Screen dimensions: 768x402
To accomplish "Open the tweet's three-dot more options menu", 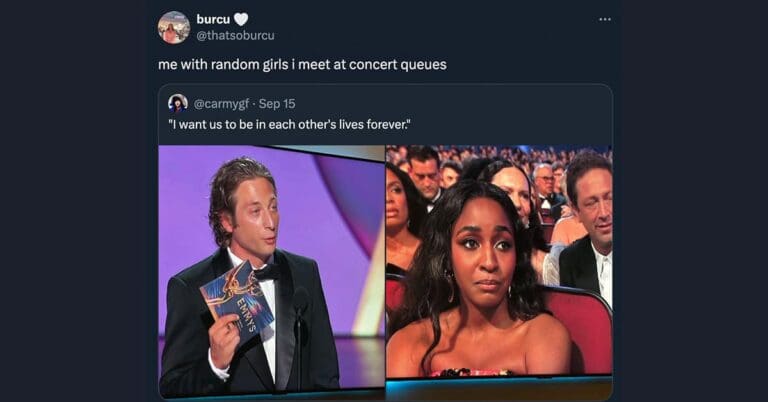I will [605, 20].
